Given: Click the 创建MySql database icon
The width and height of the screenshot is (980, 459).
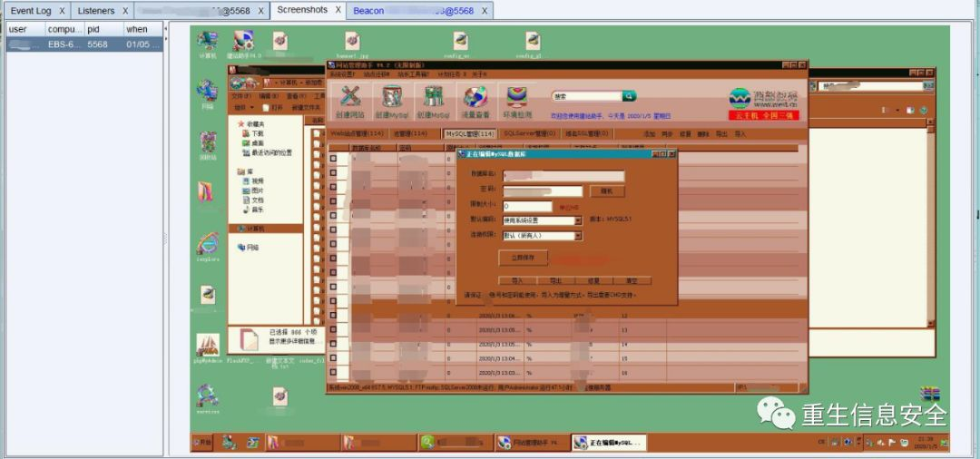Looking at the screenshot, I should 392,102.
